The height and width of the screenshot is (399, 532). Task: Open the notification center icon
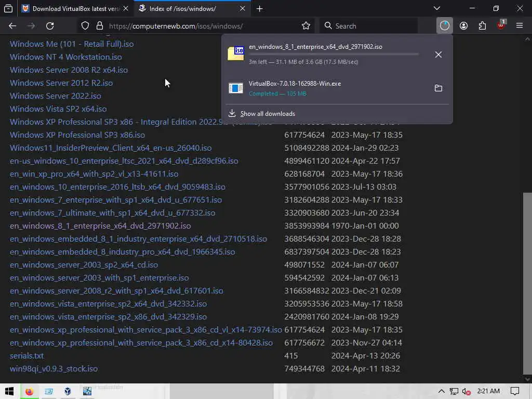click(x=515, y=392)
